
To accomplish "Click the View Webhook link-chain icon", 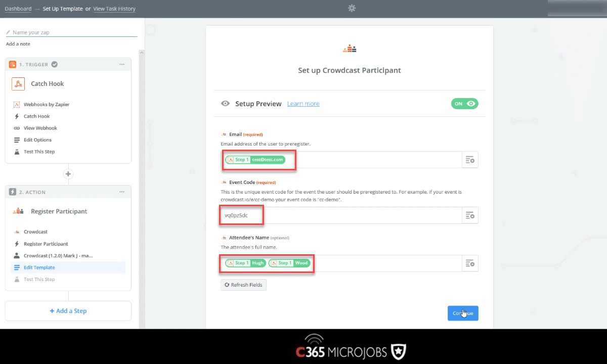I will (x=17, y=128).
